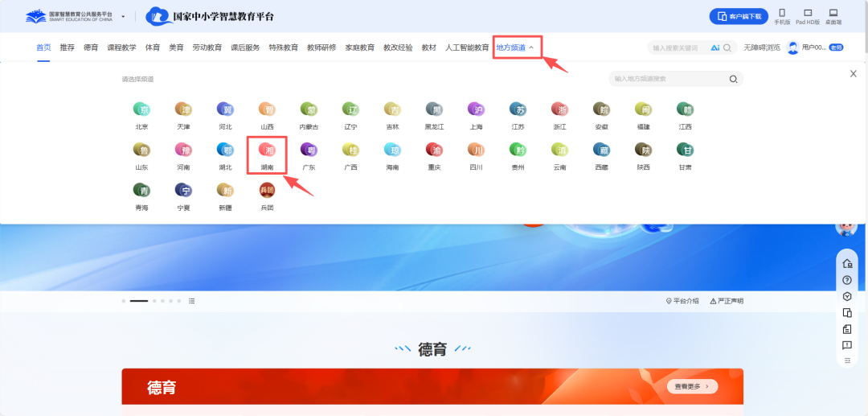
Task: Open the Hainan (海南) channel icon
Action: 392,150
